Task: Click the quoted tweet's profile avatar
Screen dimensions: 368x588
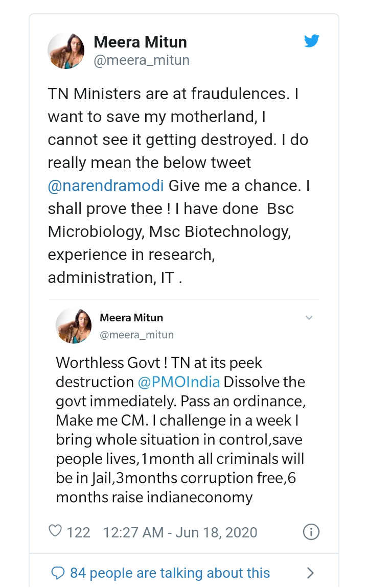Action: pyautogui.click(x=74, y=326)
